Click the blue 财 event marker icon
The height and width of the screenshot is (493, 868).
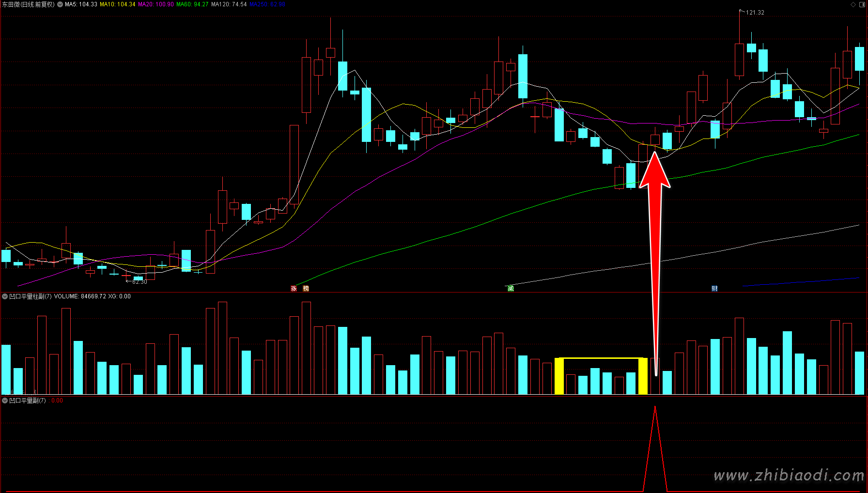coord(714,289)
